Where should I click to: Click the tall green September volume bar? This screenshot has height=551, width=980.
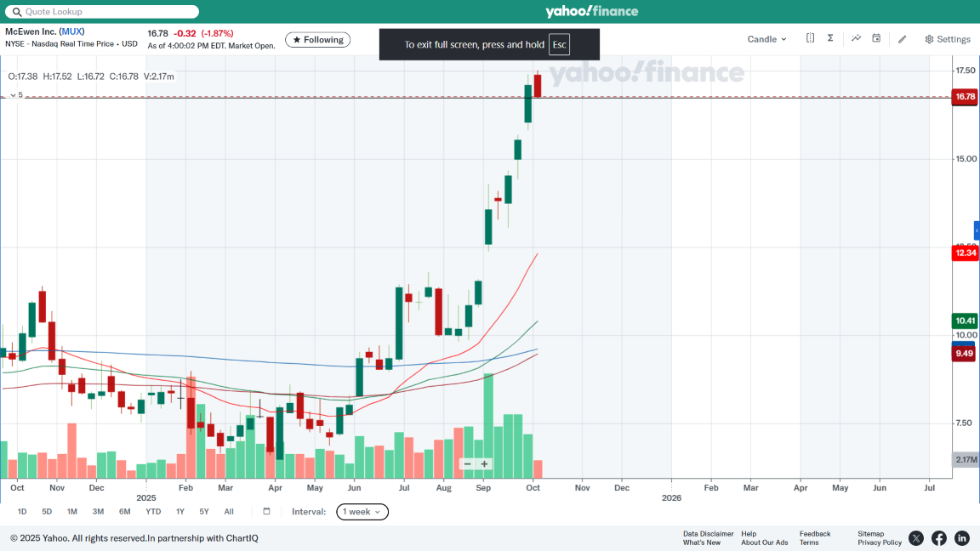pos(488,426)
